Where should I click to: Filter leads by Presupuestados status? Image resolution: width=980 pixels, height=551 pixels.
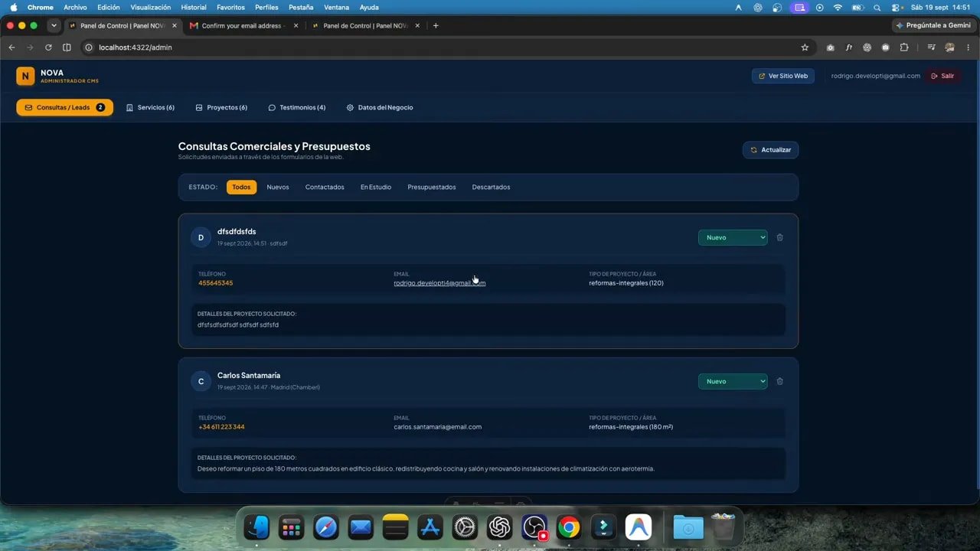432,187
